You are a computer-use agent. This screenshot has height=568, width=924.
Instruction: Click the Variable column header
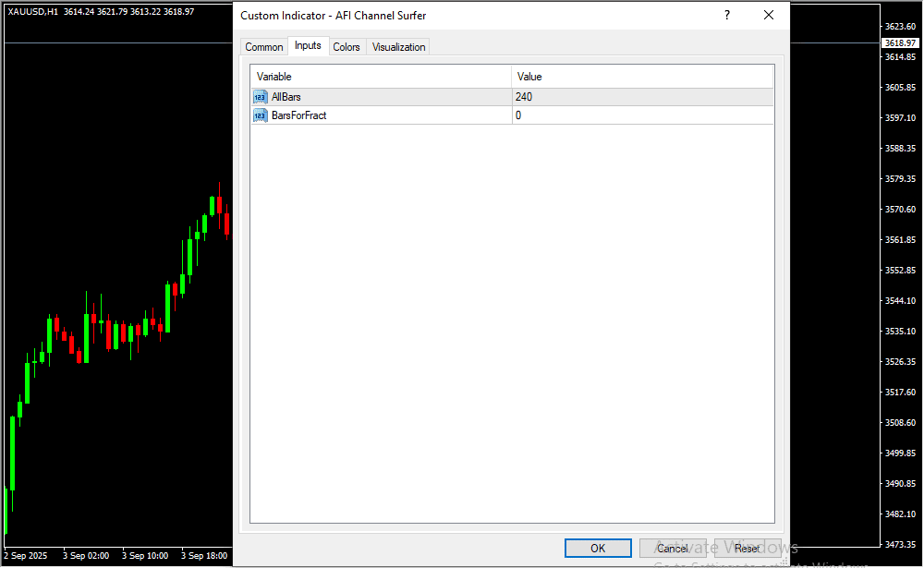pos(381,77)
